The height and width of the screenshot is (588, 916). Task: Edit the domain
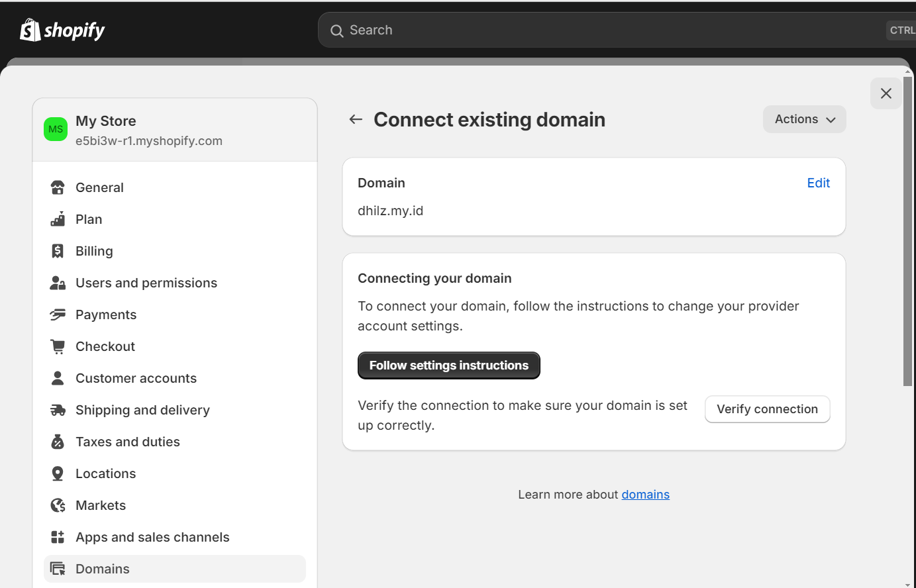[x=819, y=183]
